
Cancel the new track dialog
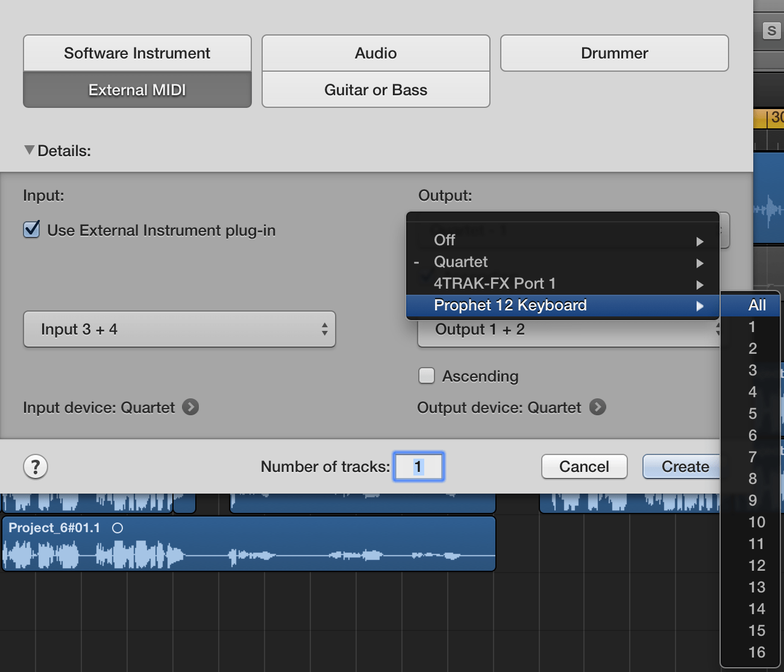click(583, 466)
